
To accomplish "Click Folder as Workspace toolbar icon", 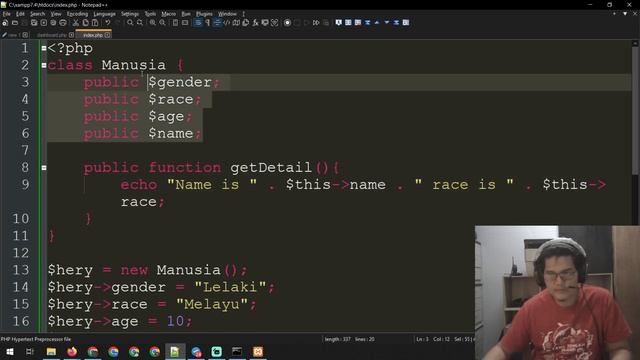I will pos(265,23).
